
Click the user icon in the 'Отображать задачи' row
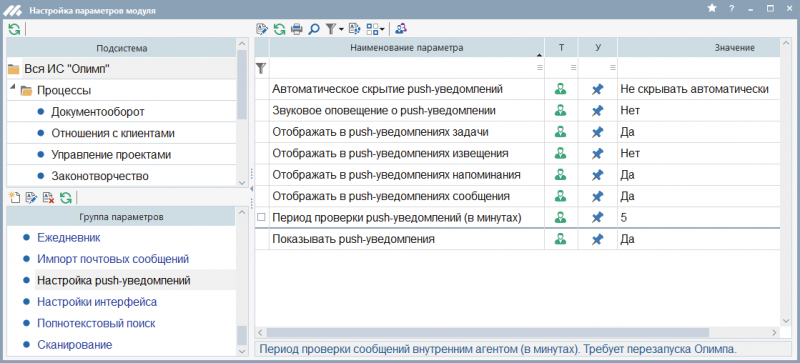coord(561,132)
